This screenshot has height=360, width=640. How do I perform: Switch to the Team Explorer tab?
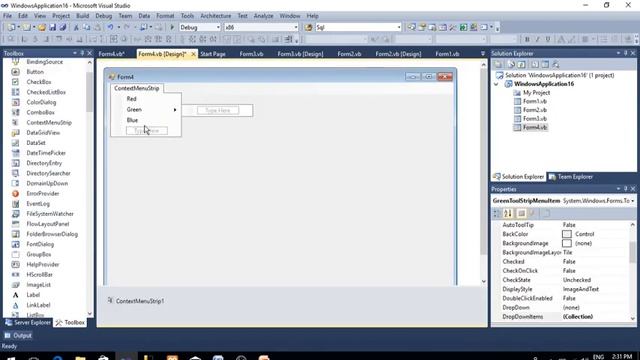[571, 177]
